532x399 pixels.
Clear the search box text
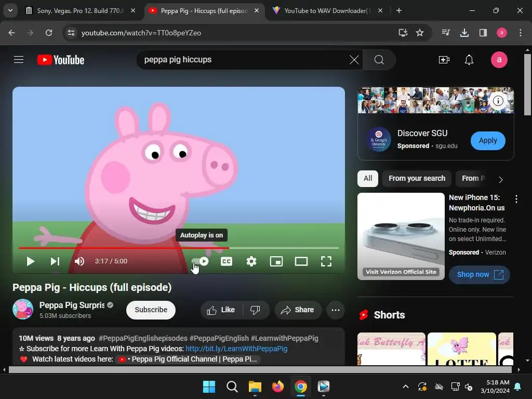tap(354, 60)
